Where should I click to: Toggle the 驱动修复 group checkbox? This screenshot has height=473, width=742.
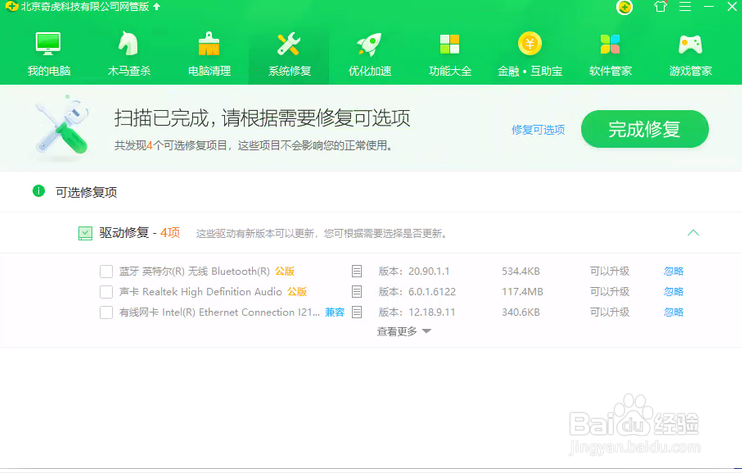[x=85, y=233]
